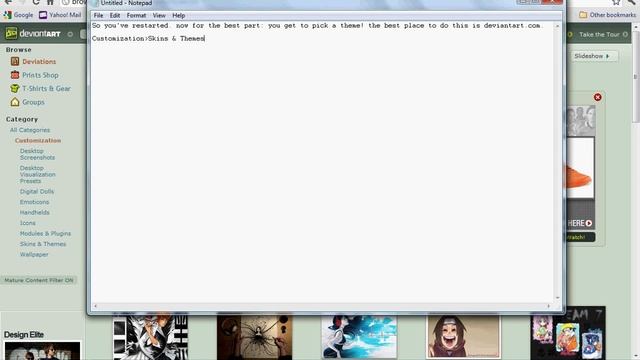Open Other bookmarks folder
Viewport: 640px width, 360px height.
click(x=607, y=15)
